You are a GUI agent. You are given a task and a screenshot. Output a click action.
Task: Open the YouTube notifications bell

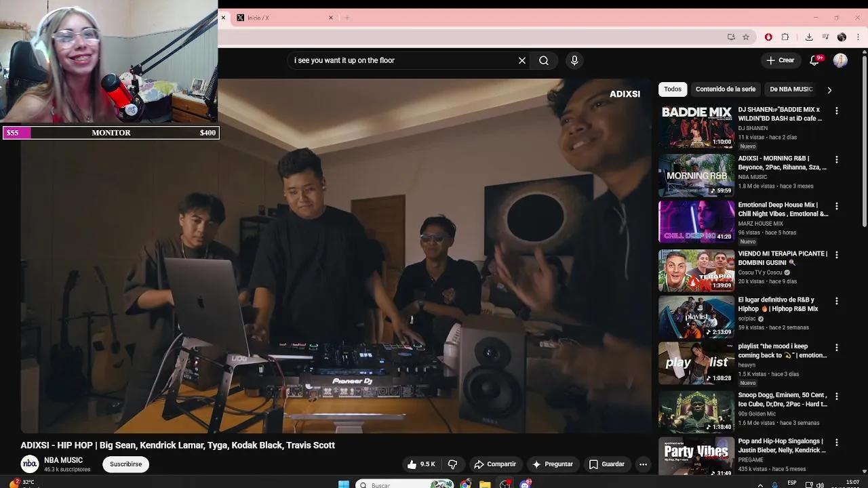tap(816, 60)
